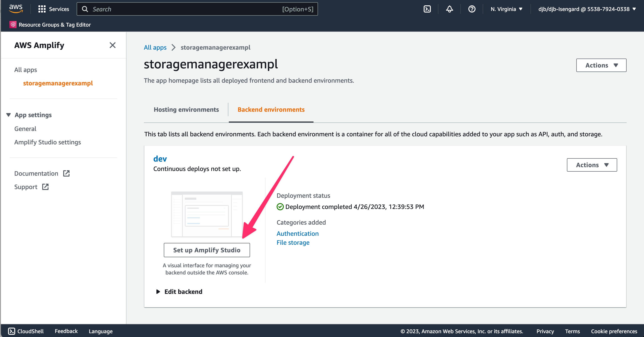Image resolution: width=644 pixels, height=337 pixels.
Task: Click Set up Amplify Studio
Action: click(207, 250)
